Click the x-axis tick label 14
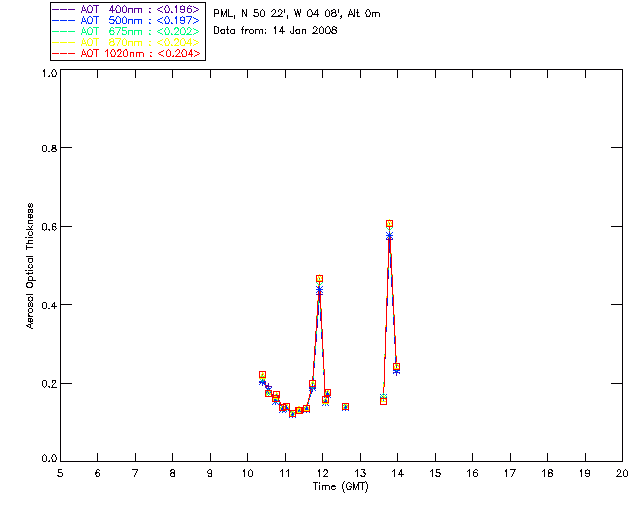 coord(398,473)
